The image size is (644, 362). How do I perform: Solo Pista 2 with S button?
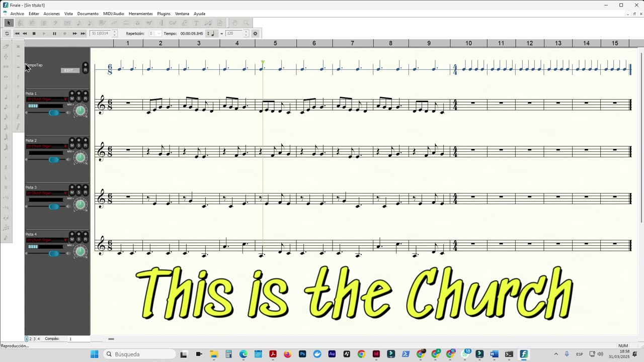tap(78, 145)
